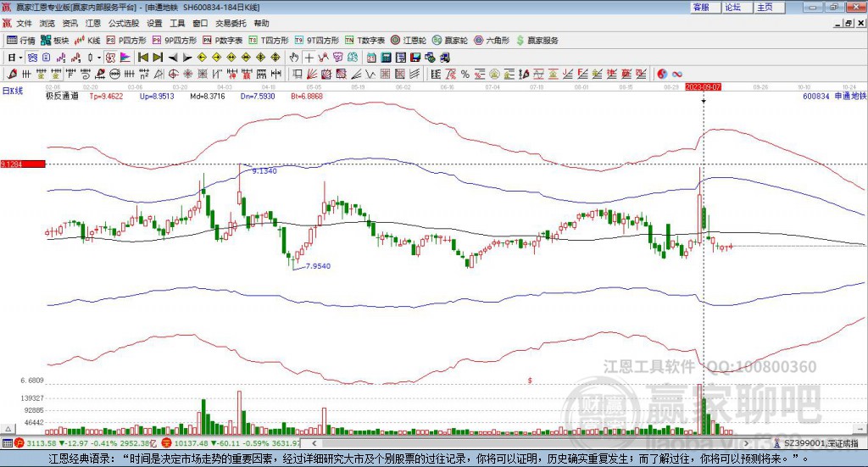Open the 工具 menu
The width and height of the screenshot is (868, 467).
[x=177, y=23]
